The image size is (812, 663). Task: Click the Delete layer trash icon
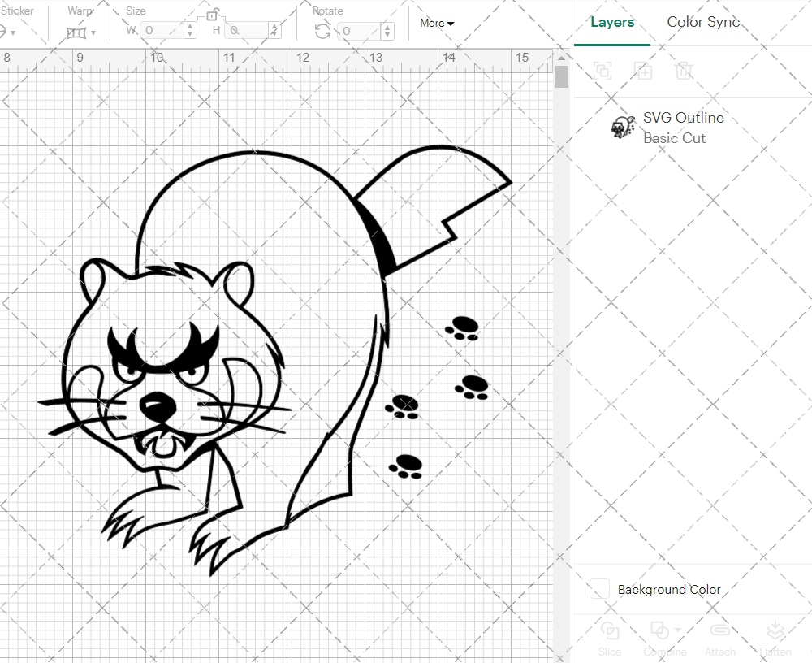pyautogui.click(x=685, y=71)
